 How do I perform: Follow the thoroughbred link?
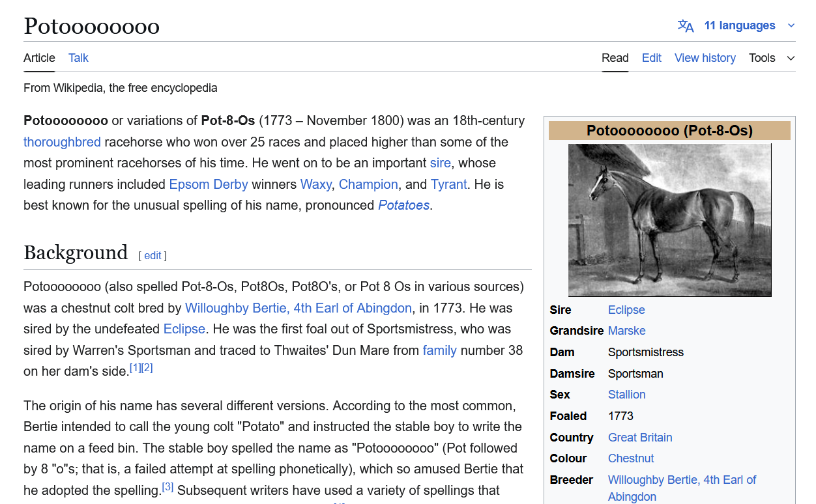[62, 142]
